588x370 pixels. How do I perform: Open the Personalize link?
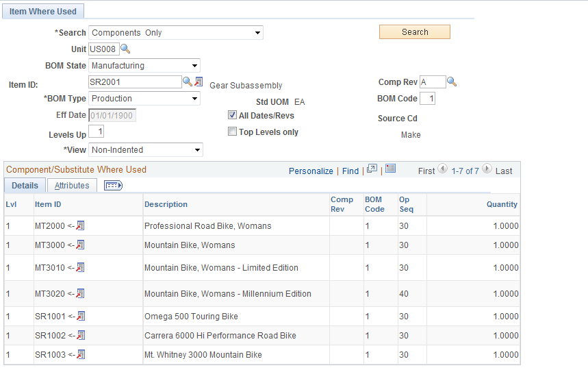click(311, 171)
